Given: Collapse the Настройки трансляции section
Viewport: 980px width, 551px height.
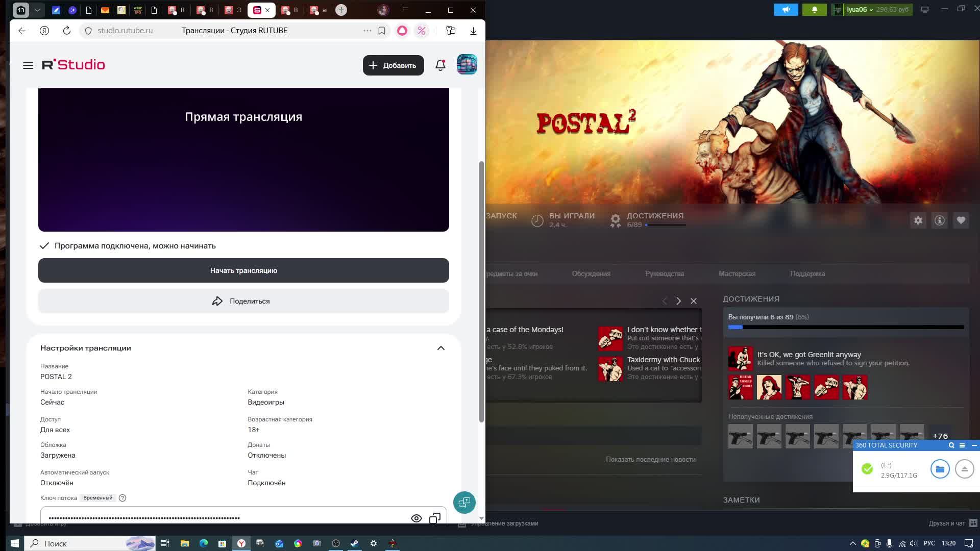Looking at the screenshot, I should [x=441, y=348].
